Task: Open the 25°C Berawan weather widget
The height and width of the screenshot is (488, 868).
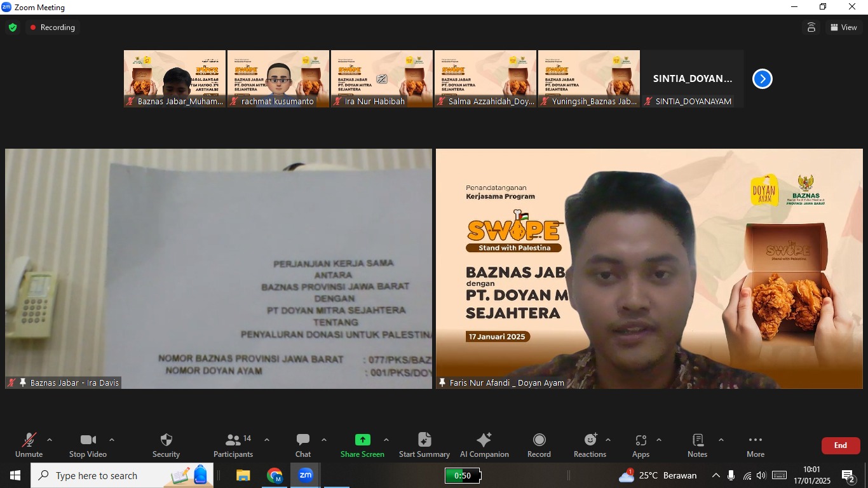Action: (658, 475)
